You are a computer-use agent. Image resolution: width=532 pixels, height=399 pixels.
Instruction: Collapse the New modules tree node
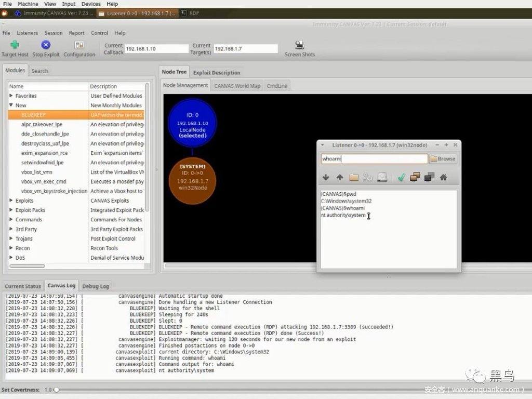point(11,105)
